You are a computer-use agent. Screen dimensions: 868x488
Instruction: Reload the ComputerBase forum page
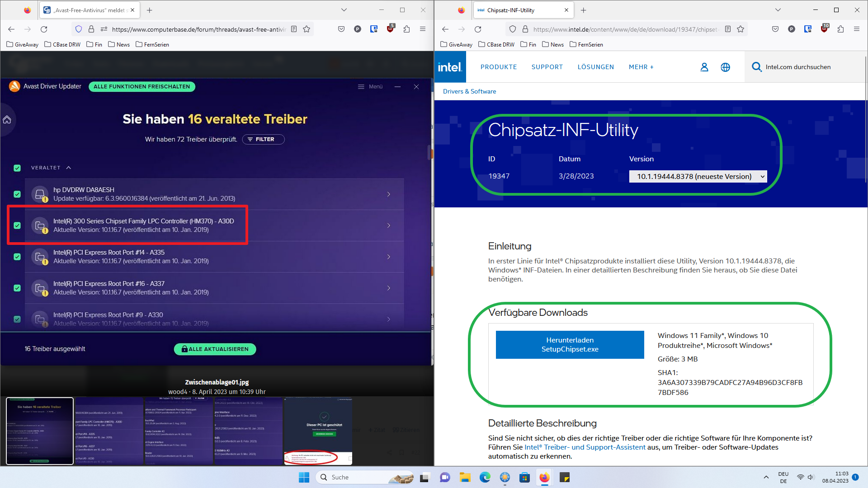click(x=44, y=29)
